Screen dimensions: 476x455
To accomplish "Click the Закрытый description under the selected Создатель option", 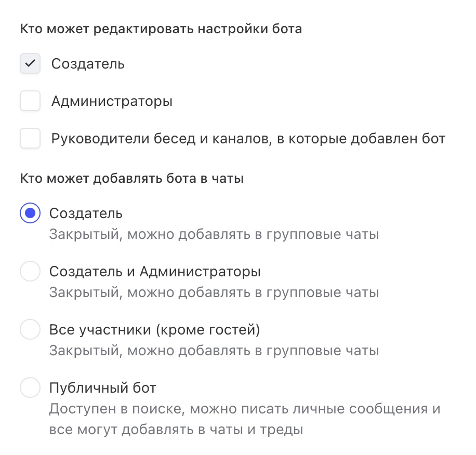I will coord(214,234).
